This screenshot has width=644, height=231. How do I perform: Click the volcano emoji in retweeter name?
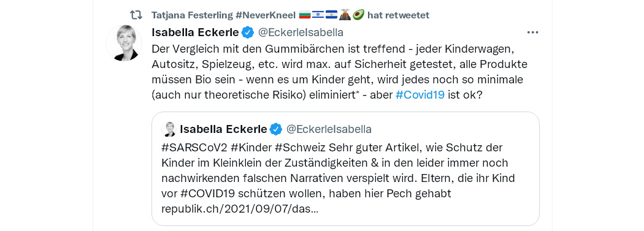point(345,15)
